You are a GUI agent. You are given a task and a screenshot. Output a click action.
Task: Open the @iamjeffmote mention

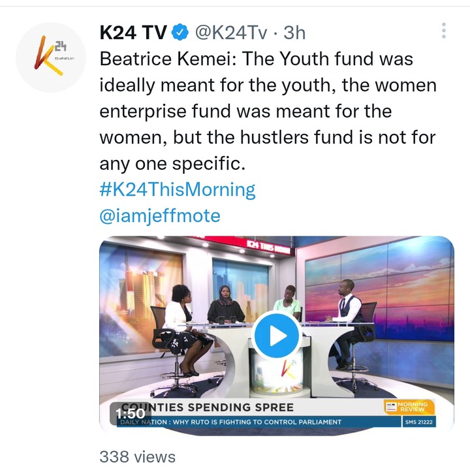[x=160, y=216]
